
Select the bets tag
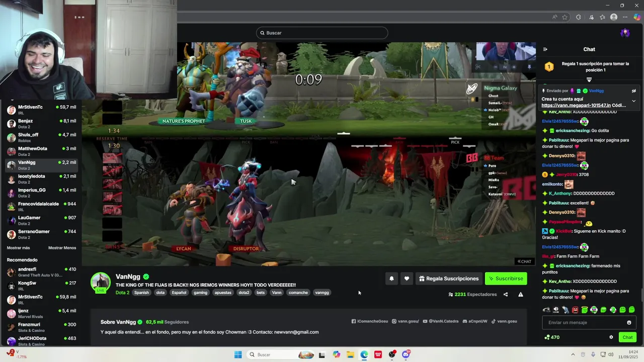tap(261, 293)
